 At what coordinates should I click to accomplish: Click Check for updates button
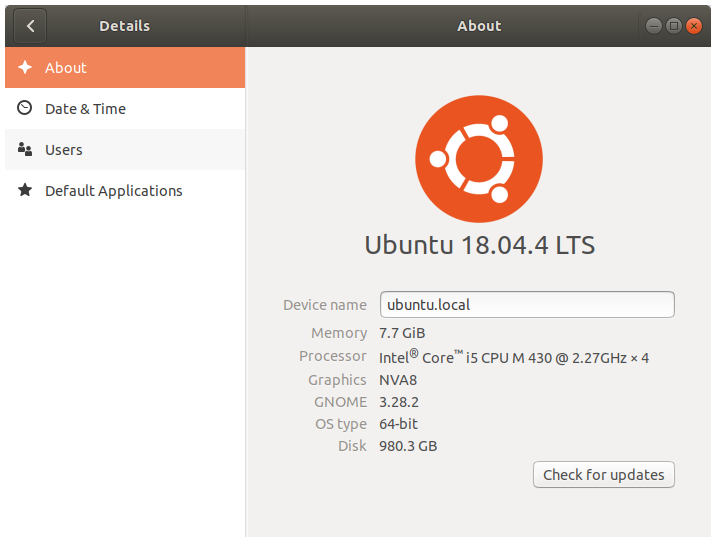pyautogui.click(x=603, y=474)
